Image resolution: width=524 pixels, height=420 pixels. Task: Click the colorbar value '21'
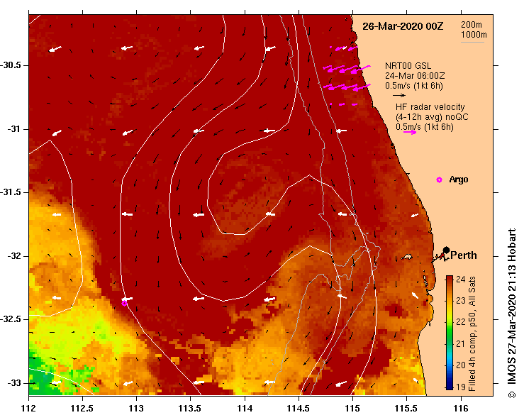[x=461, y=344]
